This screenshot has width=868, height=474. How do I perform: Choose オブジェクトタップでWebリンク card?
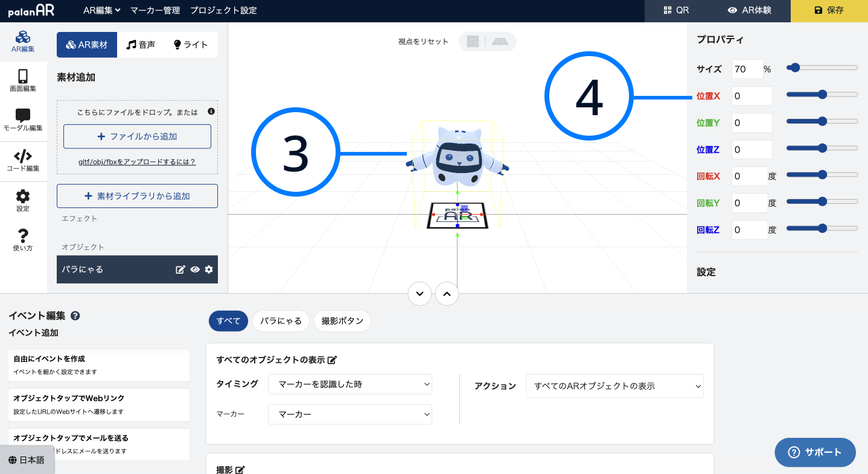[x=99, y=405]
